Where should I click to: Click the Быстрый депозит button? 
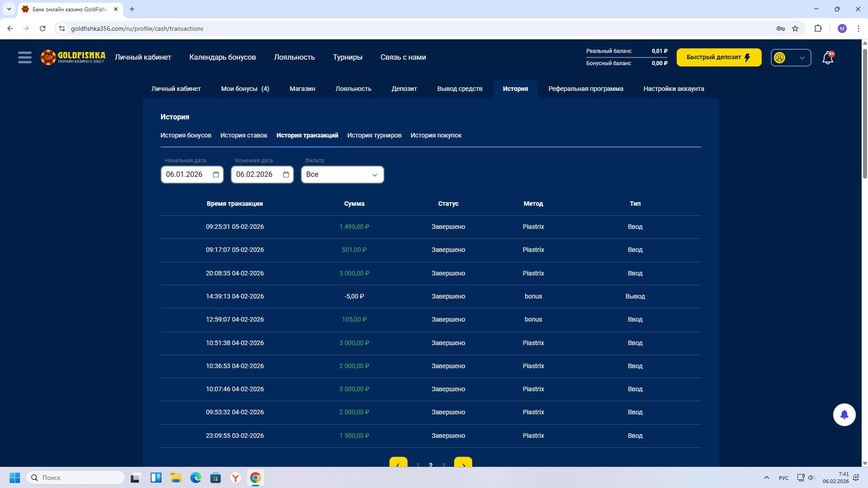tap(718, 57)
